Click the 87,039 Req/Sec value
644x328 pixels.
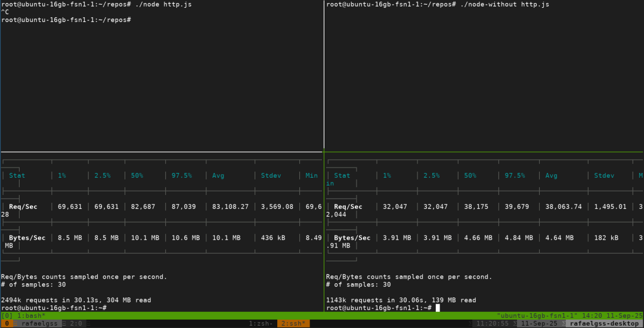pyautogui.click(x=184, y=206)
